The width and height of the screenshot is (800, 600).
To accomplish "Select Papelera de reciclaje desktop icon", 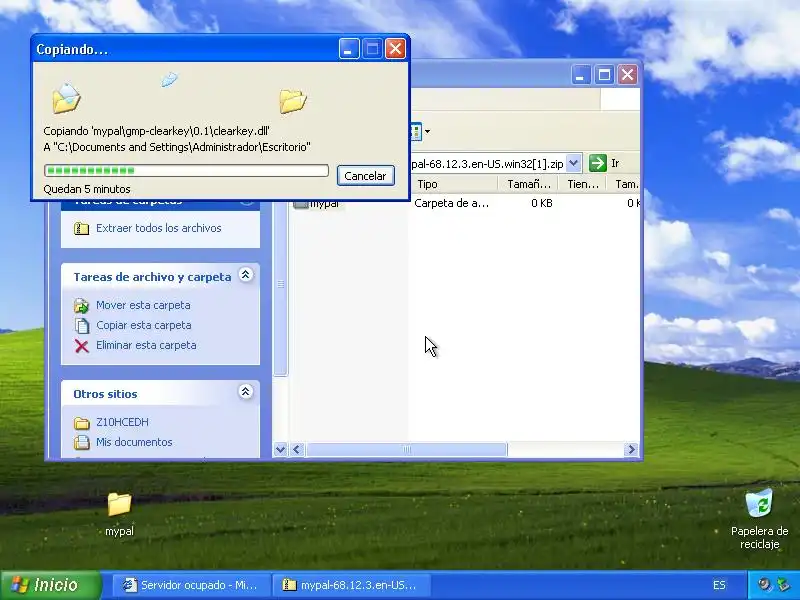I will 759,519.
